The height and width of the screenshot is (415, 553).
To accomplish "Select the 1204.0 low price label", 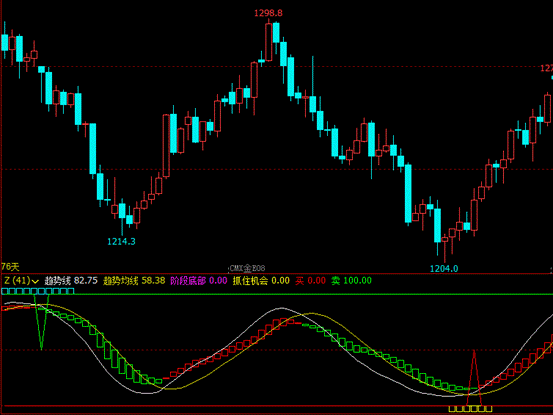I will click(x=444, y=269).
